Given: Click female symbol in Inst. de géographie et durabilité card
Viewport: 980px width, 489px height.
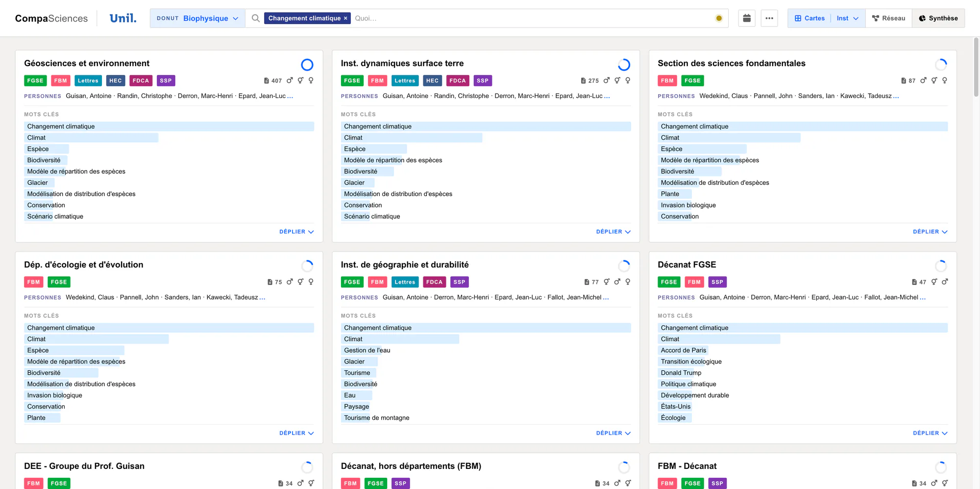Looking at the screenshot, I should tap(628, 282).
